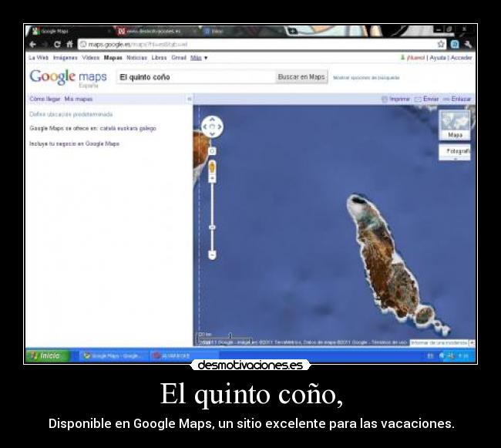Expand the 'Más' dropdown menu
This screenshot has width=501, height=448.
[199, 58]
